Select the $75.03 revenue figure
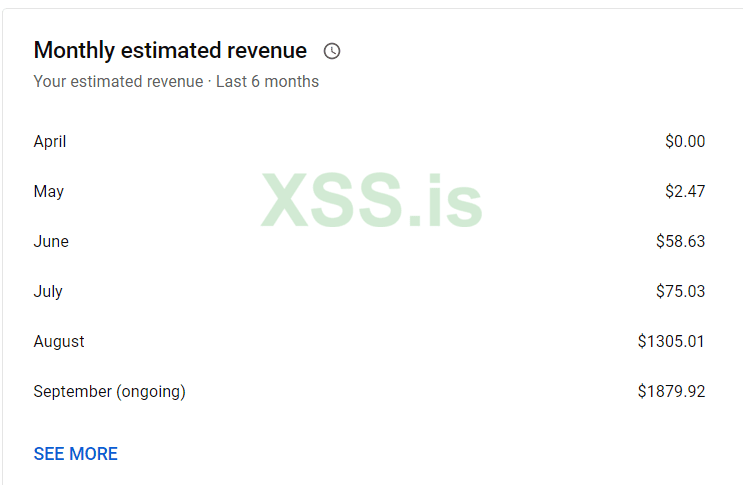Viewport: 743px width, 485px height. click(680, 292)
